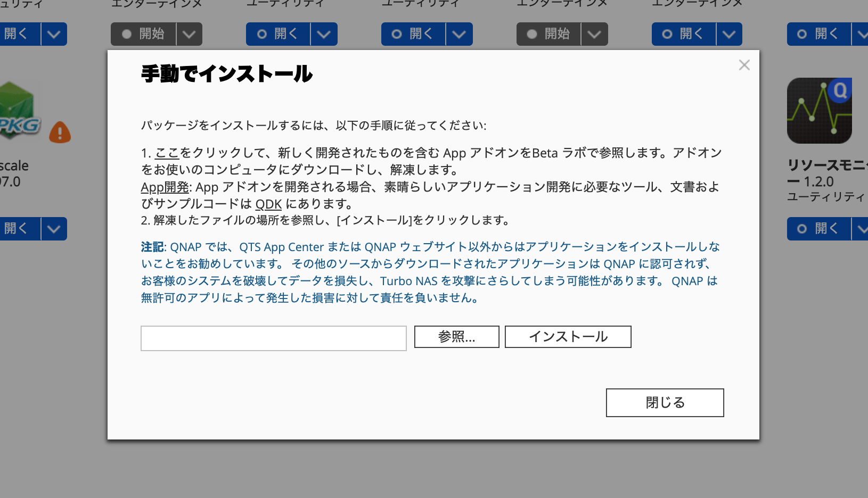Click the dot icon inside the first 開始 button
The image size is (868, 498).
click(126, 34)
